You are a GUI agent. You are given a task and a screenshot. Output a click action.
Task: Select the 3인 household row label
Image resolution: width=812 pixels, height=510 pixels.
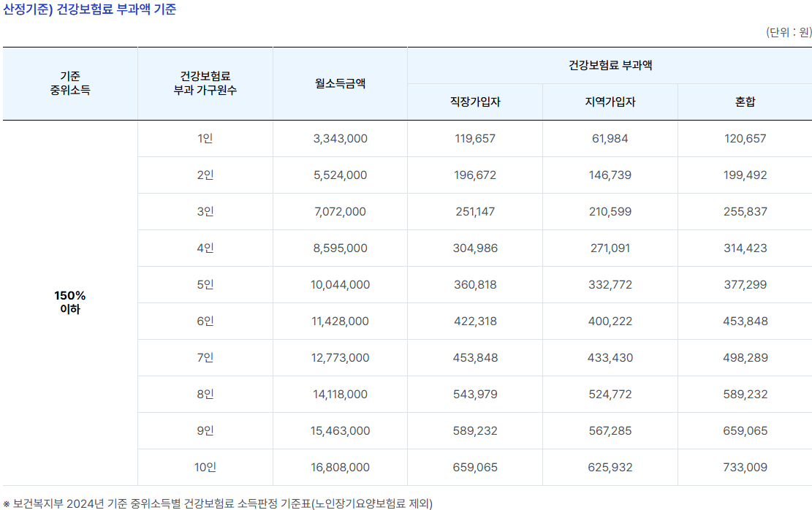205,211
